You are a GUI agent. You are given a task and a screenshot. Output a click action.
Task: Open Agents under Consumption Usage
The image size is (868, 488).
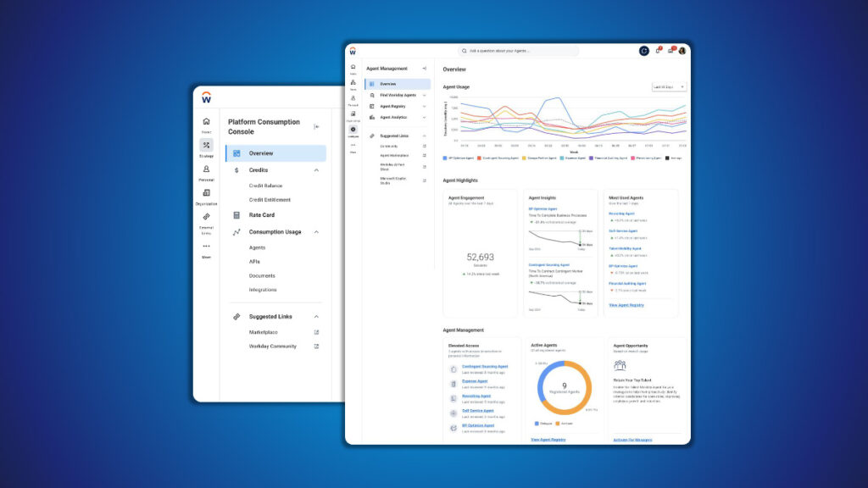257,248
